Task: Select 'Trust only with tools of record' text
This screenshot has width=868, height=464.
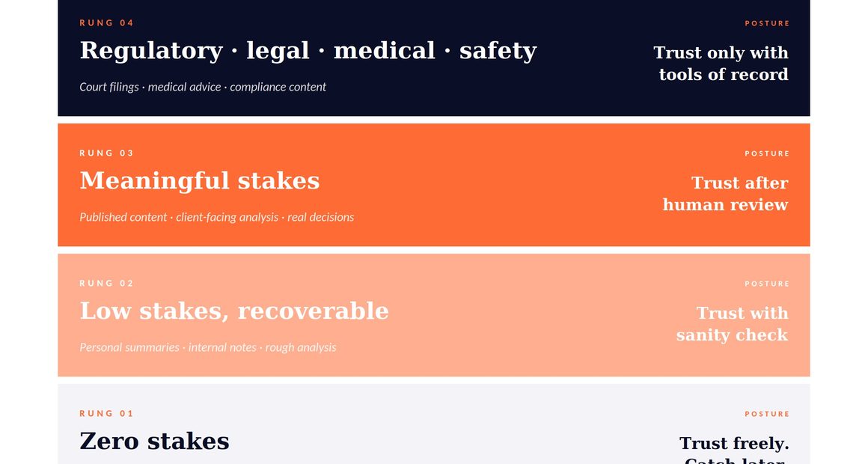Action: (721, 64)
